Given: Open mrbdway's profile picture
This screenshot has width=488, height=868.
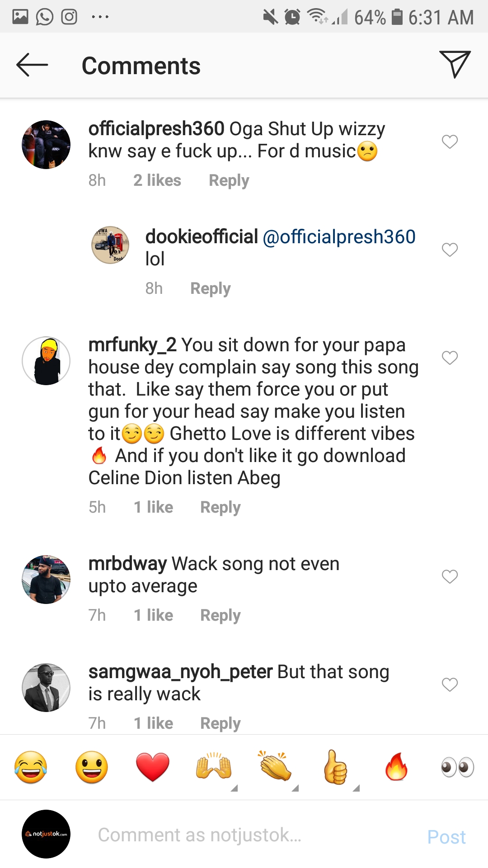Looking at the screenshot, I should [46, 580].
